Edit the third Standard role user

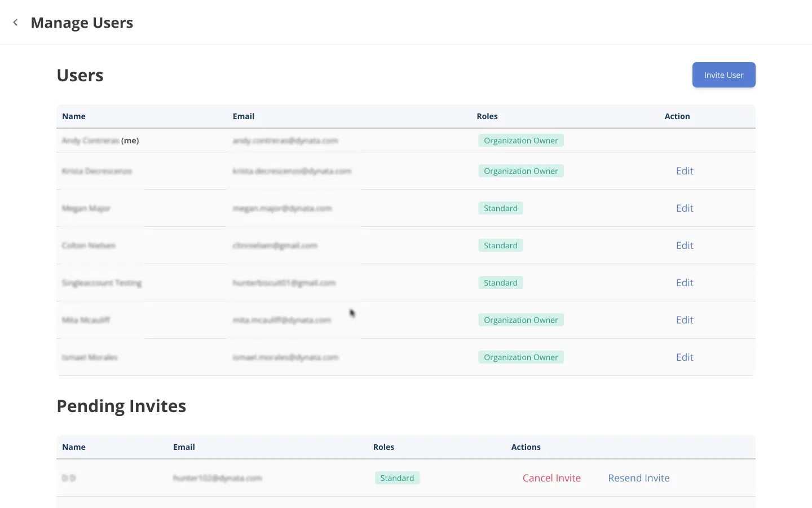click(684, 283)
